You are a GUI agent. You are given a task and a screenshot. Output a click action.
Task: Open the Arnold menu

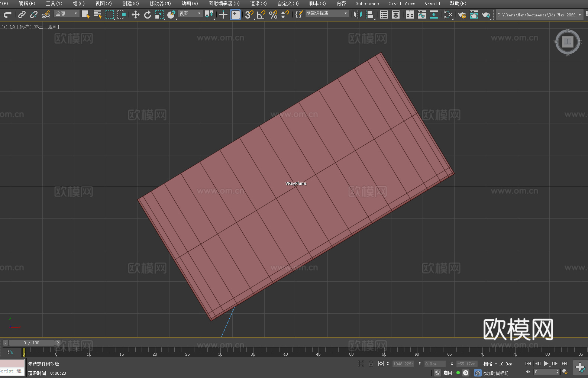pos(432,3)
